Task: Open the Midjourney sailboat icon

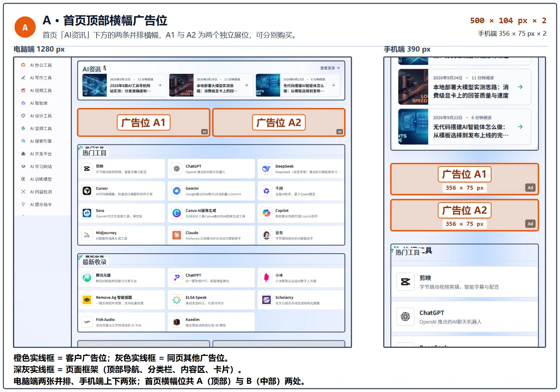Action: [x=87, y=235]
